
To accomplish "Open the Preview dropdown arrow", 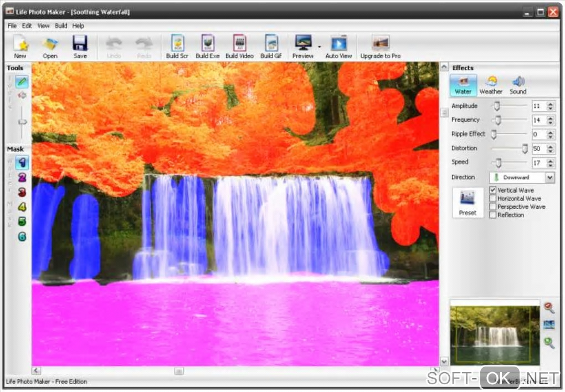I will point(319,47).
